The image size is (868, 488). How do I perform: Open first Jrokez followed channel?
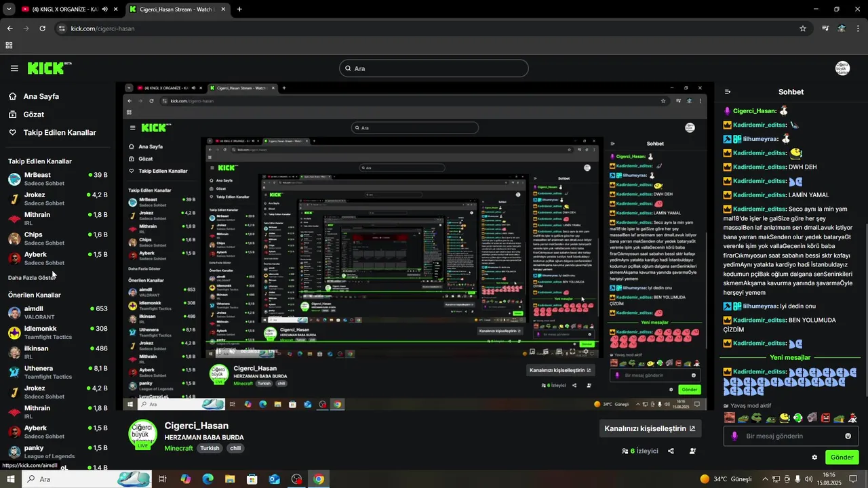tap(58, 199)
